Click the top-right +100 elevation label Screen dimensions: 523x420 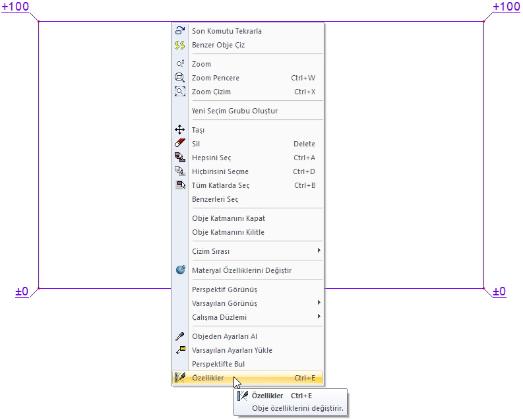(x=507, y=7)
